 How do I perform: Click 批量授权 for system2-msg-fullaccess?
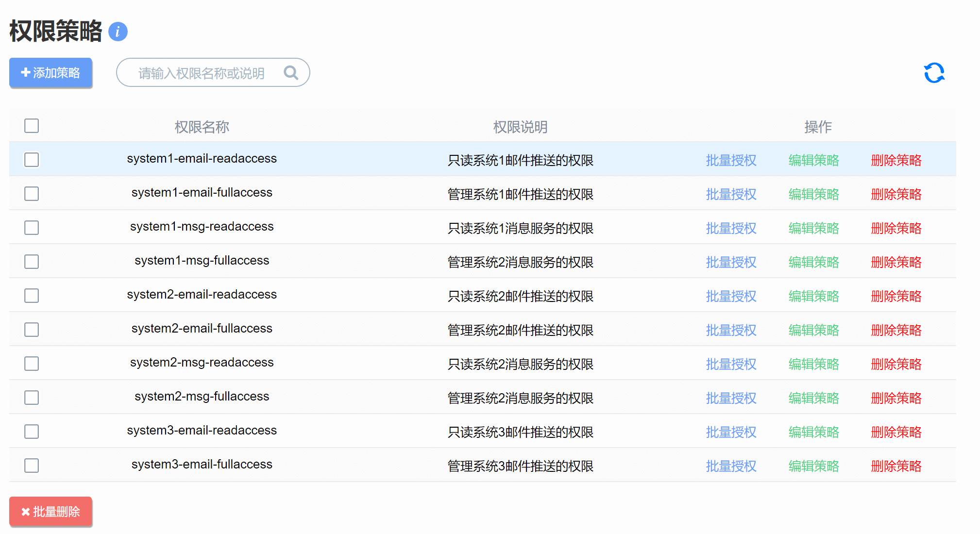coord(731,398)
